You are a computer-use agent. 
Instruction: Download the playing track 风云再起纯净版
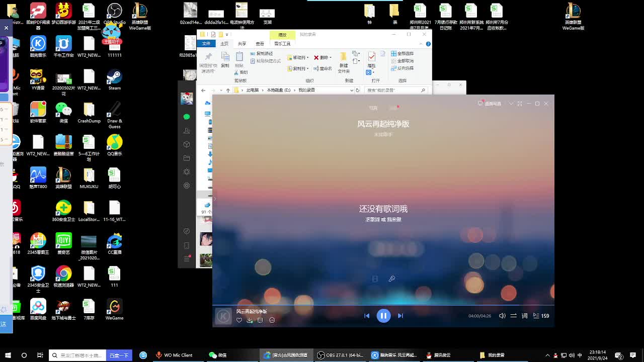tap(250, 320)
